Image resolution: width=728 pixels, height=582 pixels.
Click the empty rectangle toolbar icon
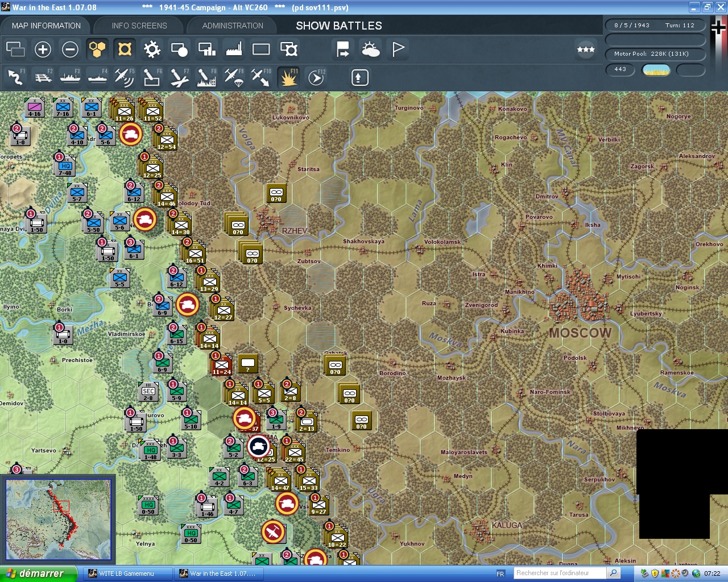261,49
